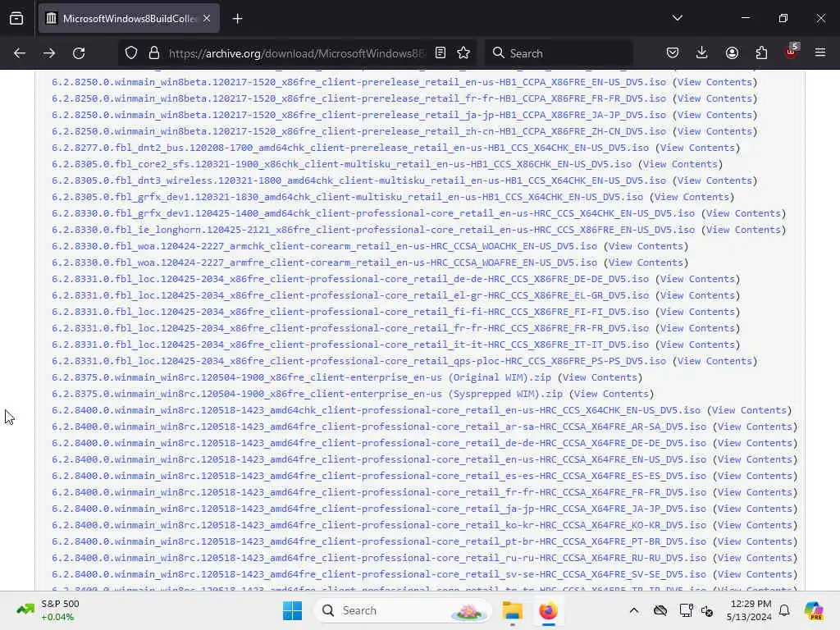This screenshot has width=840, height=630.
Task: Click the archive.org URL address bar
Action: coord(296,53)
